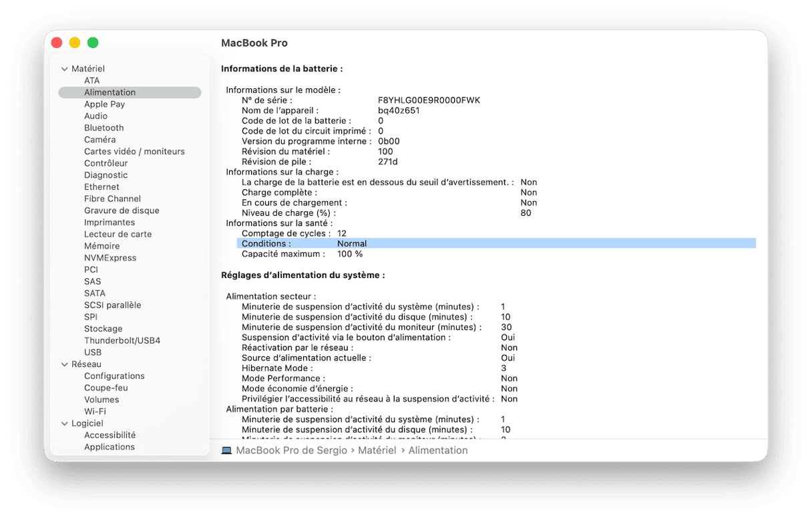Select Ethernet in the sidebar
The height and width of the screenshot is (520, 812).
[101, 186]
